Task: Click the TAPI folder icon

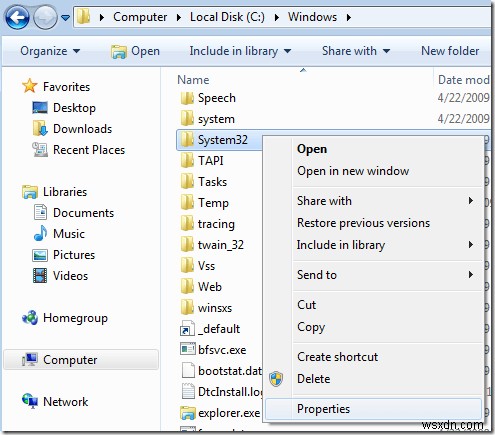Action: pos(187,161)
